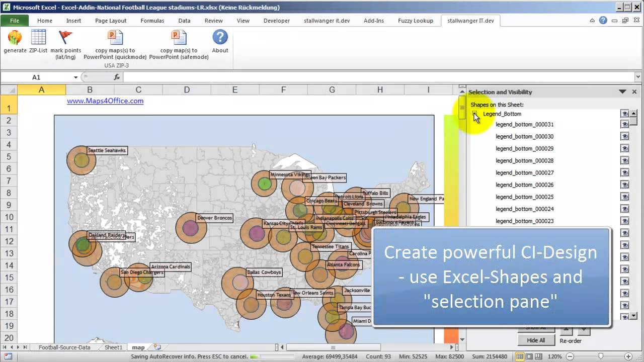Click the insert worksheet icon
This screenshot has height=362, width=644.
point(157,347)
